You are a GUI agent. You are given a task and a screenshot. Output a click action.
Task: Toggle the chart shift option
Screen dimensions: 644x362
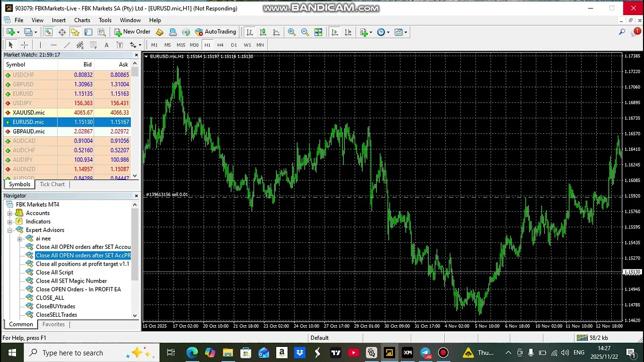click(348, 32)
